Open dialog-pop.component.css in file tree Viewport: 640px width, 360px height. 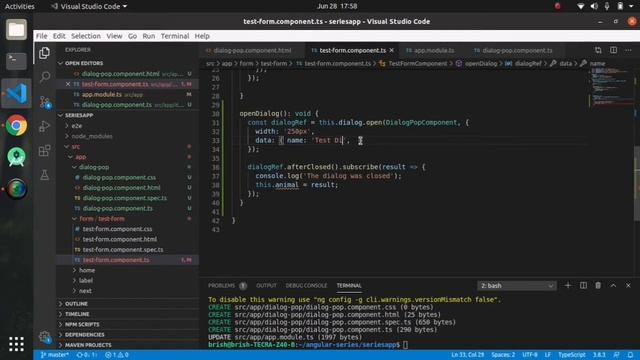tap(119, 177)
